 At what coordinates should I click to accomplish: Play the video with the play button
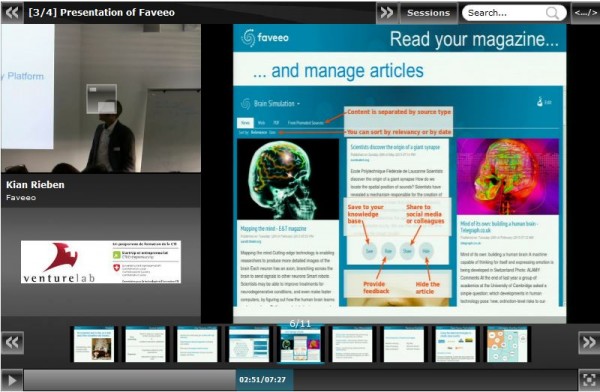(12, 380)
